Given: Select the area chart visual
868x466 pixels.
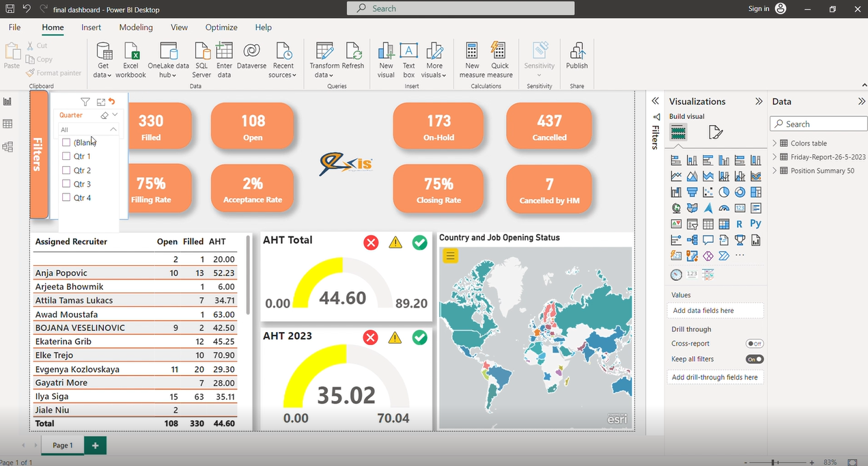Looking at the screenshot, I should pyautogui.click(x=692, y=176).
